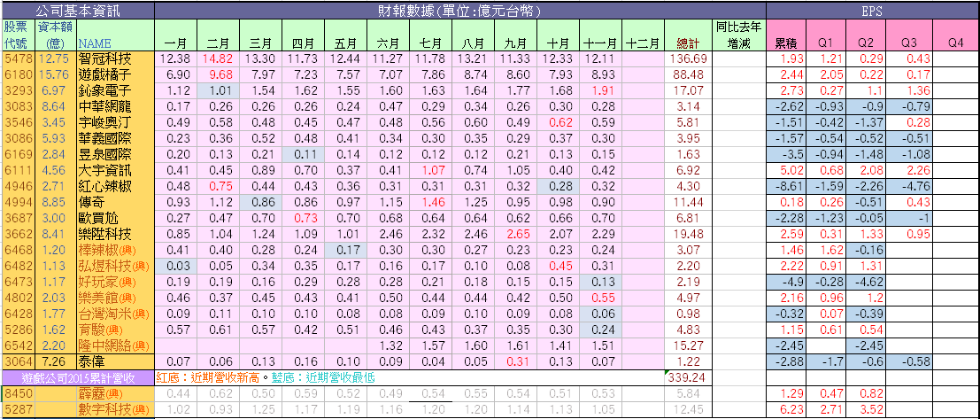The height and width of the screenshot is (419, 980).
Task: Click capital amount cell 7.26
Action: [54, 361]
